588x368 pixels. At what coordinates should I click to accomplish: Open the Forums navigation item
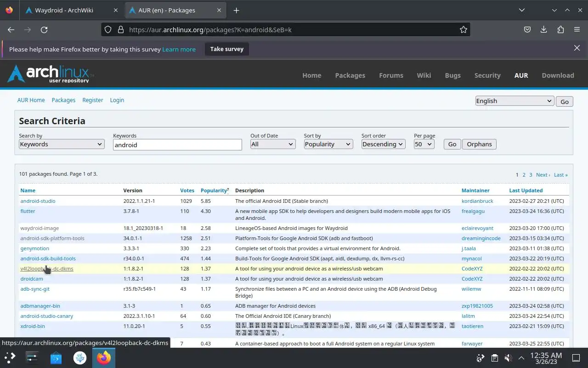coord(391,75)
